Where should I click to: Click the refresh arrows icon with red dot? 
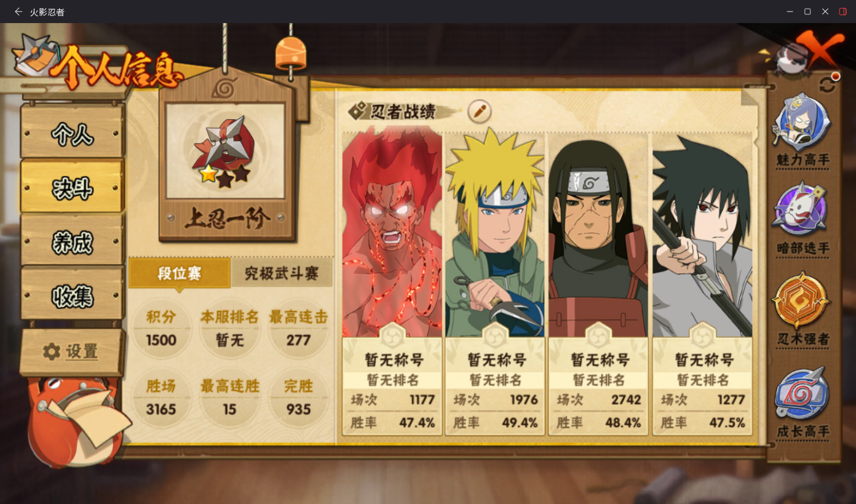pyautogui.click(x=828, y=84)
